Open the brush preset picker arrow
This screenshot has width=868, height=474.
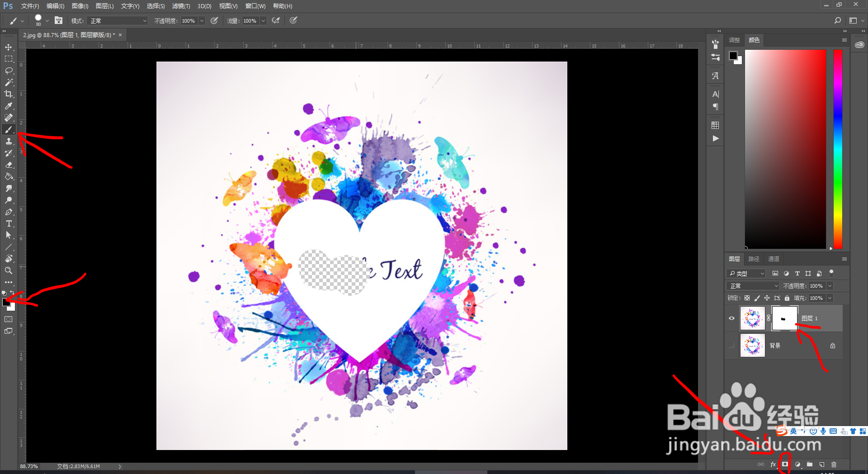click(x=47, y=21)
